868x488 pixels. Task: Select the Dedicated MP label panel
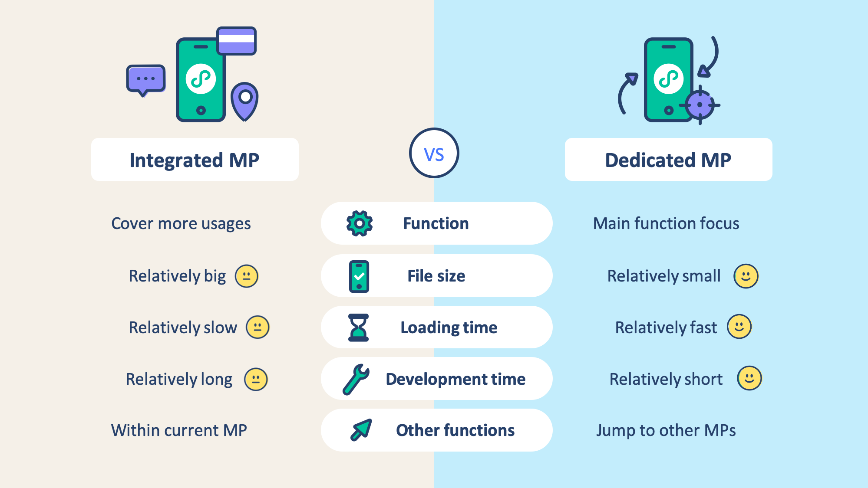click(656, 158)
